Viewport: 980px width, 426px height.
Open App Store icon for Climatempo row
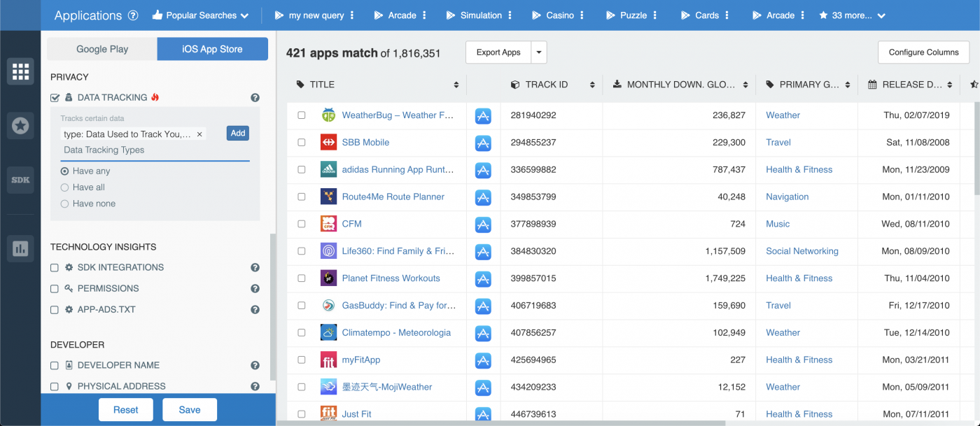tap(483, 334)
